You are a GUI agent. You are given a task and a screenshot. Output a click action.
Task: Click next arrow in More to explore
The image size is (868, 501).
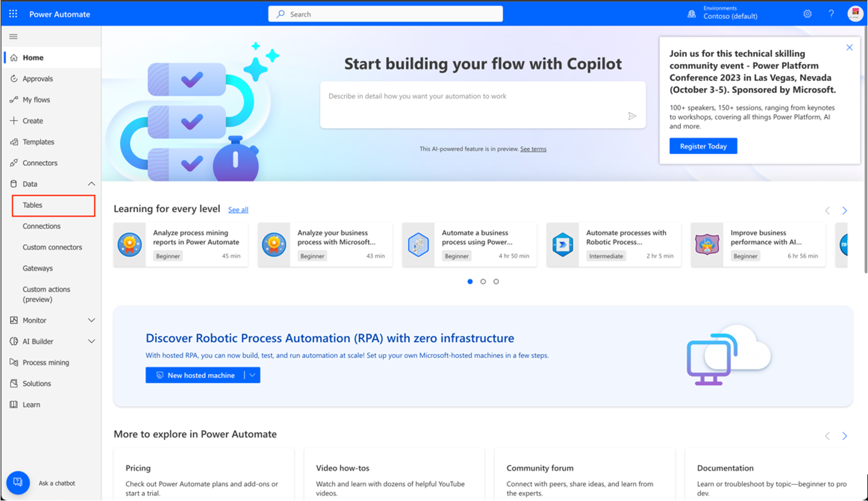844,436
